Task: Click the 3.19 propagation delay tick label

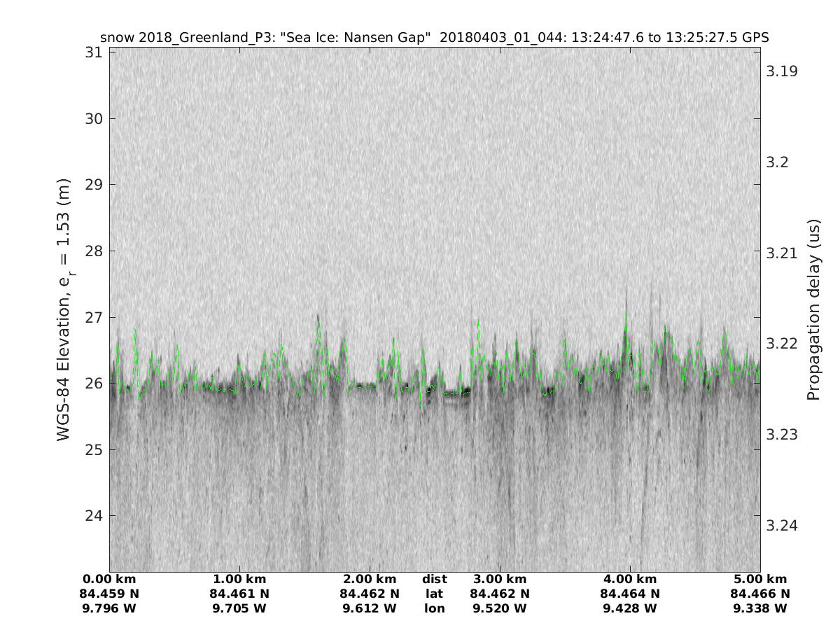Action: (782, 71)
